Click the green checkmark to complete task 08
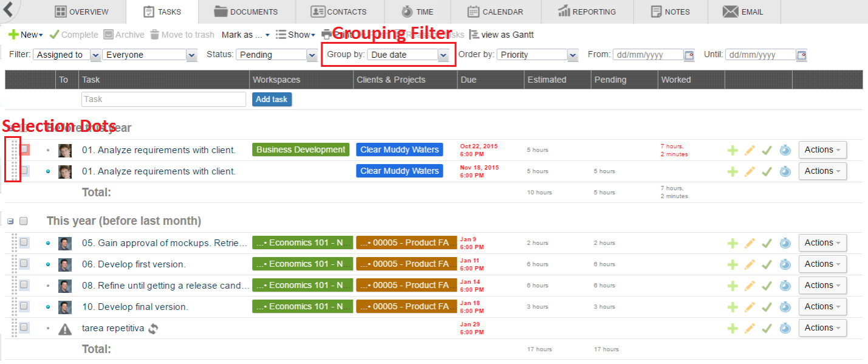The height and width of the screenshot is (364, 868). (767, 286)
